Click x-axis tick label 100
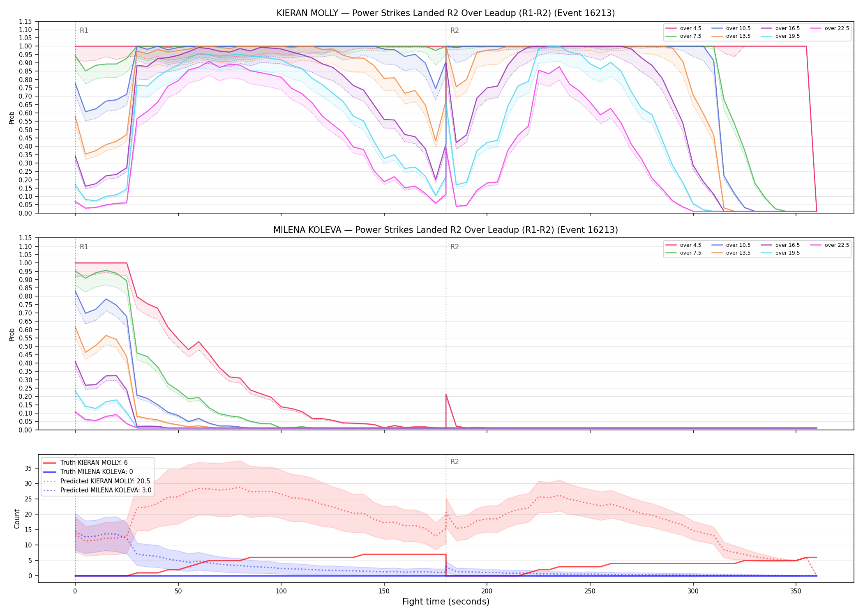This screenshot has height=616, width=863. pos(281,591)
